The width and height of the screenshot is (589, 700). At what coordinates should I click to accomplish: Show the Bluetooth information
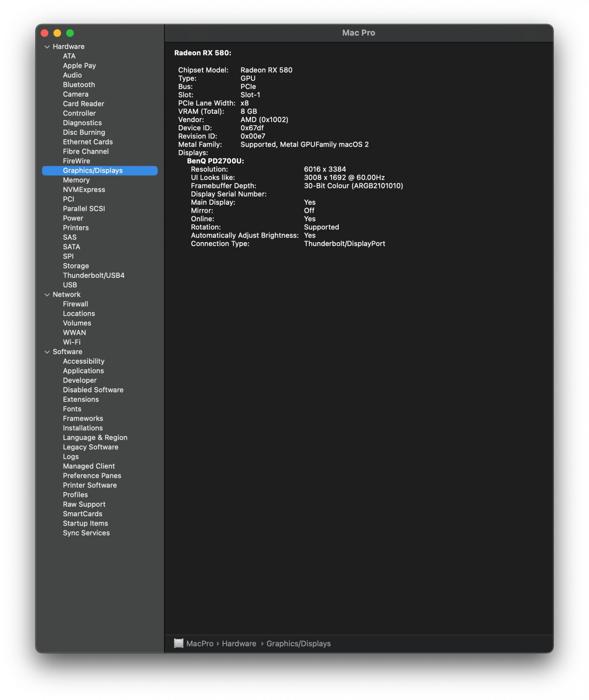(x=79, y=85)
